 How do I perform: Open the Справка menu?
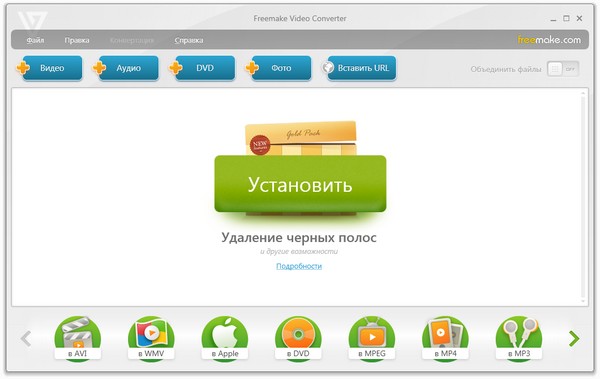point(189,40)
